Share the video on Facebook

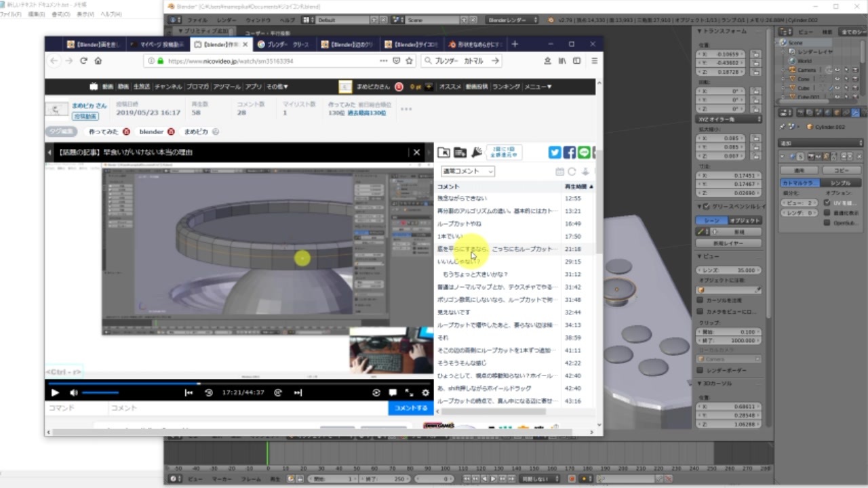point(570,152)
